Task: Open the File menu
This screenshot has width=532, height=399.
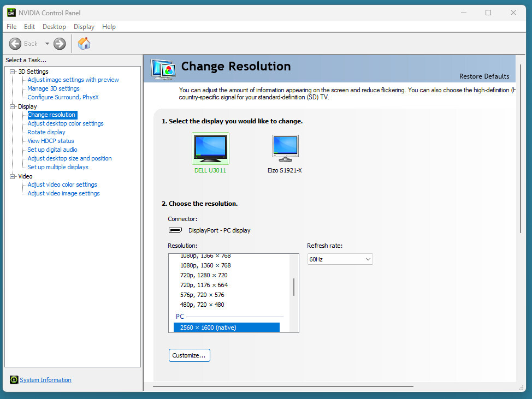Action: click(x=11, y=27)
